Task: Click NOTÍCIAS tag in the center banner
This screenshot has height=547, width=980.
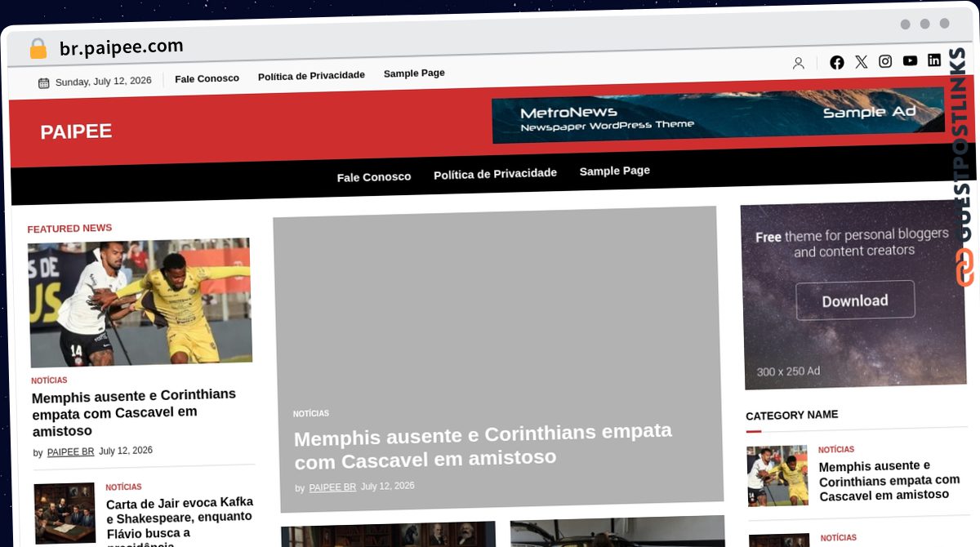Action: (x=311, y=414)
